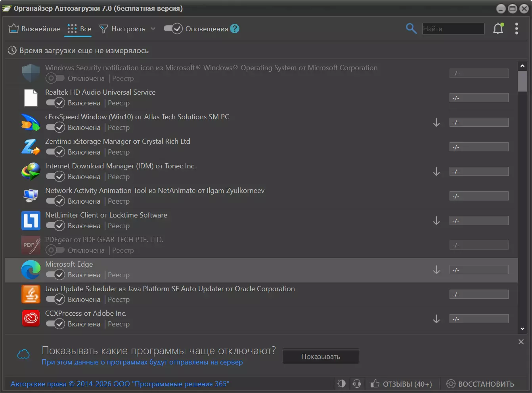Click the Internet Download Manager globe icon

click(x=31, y=171)
